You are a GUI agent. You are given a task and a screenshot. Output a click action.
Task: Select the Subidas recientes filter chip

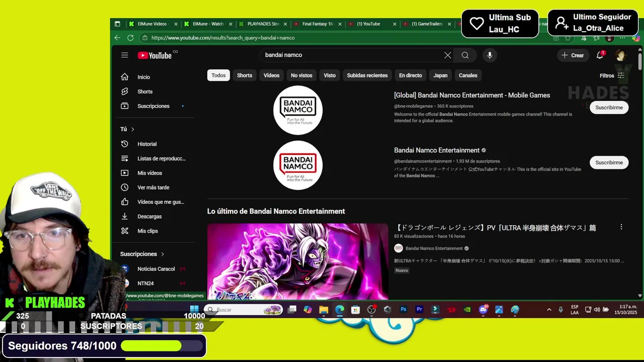[367, 75]
